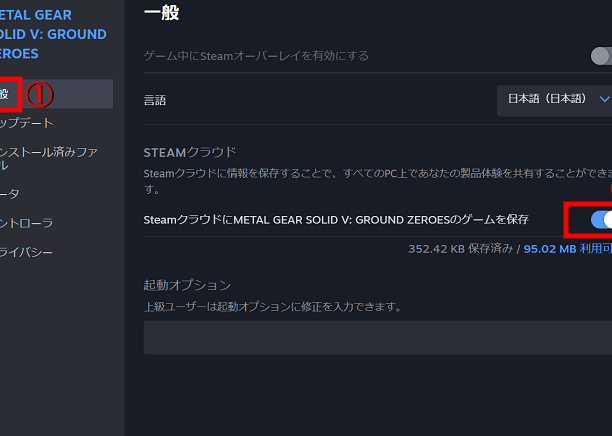Click the 一般 page heading at the top

(161, 13)
